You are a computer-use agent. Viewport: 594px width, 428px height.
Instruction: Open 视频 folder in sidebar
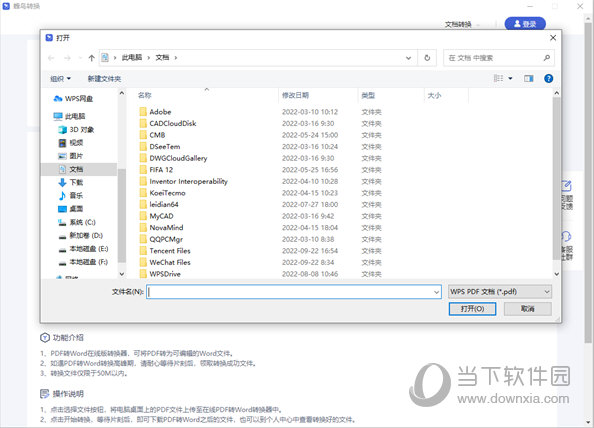[x=71, y=143]
